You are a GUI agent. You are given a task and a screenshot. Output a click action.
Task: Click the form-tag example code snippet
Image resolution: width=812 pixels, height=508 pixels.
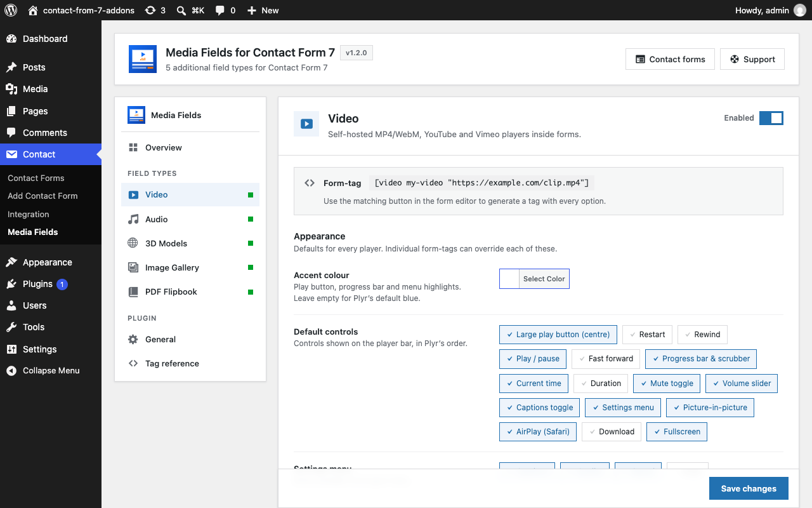482,183
